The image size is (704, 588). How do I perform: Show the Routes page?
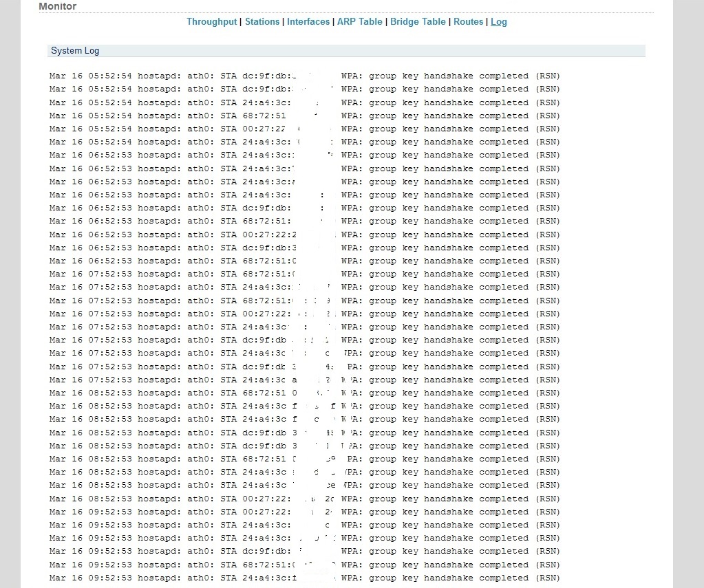[x=468, y=21]
